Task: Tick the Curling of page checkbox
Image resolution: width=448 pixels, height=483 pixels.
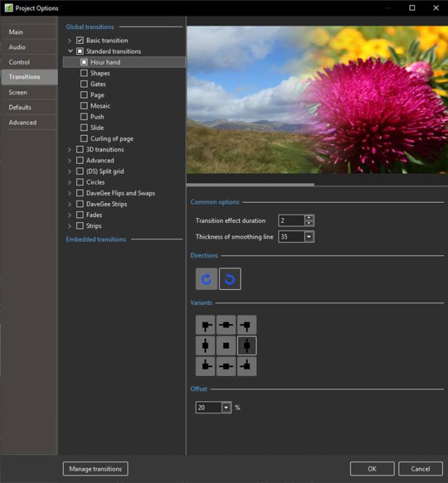Action: [84, 139]
